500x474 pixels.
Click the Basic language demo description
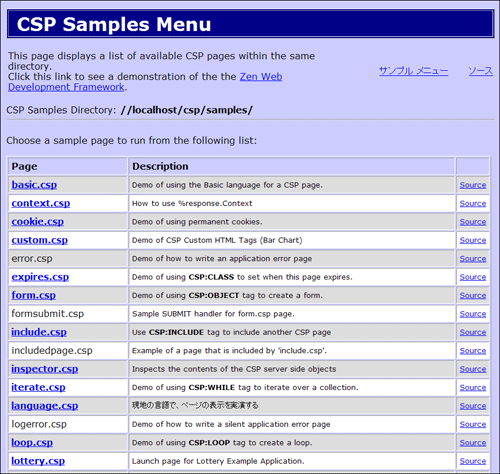pos(227,185)
